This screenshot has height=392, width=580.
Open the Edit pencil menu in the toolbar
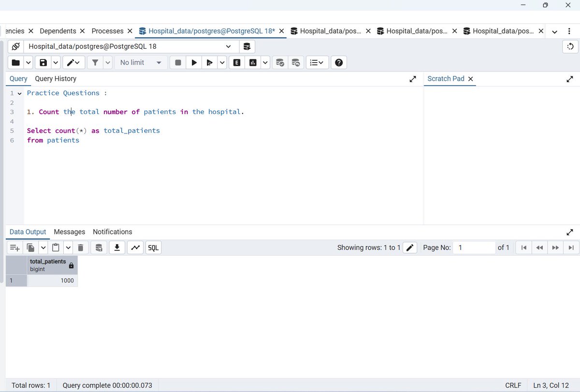[74, 62]
